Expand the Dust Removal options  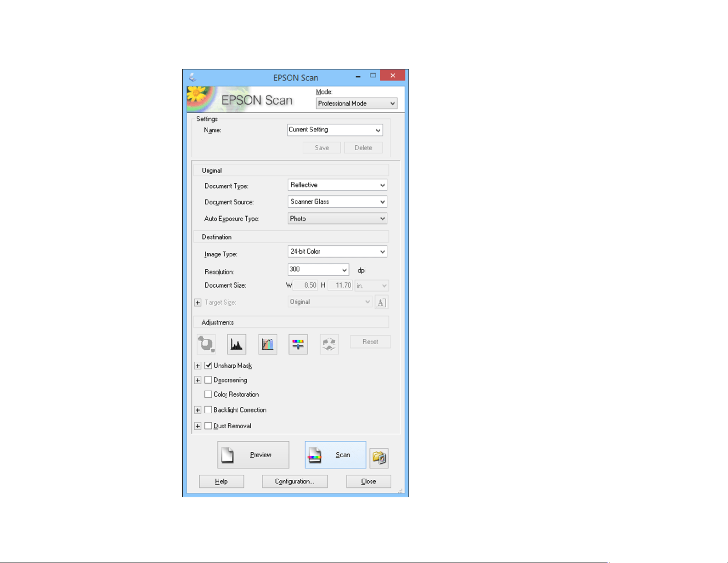tap(198, 426)
